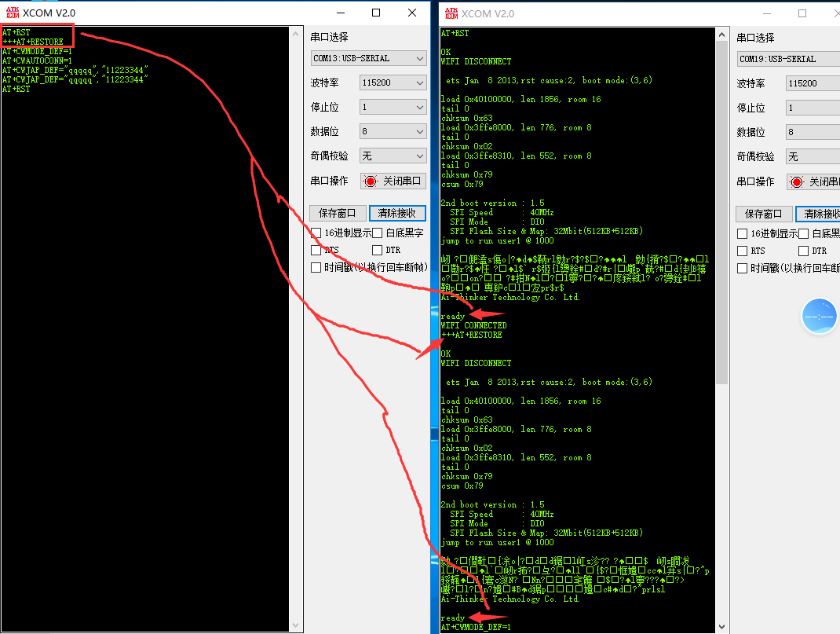
Task: Toggle 白底黑字 checkbox in left window
Action: pos(377,233)
